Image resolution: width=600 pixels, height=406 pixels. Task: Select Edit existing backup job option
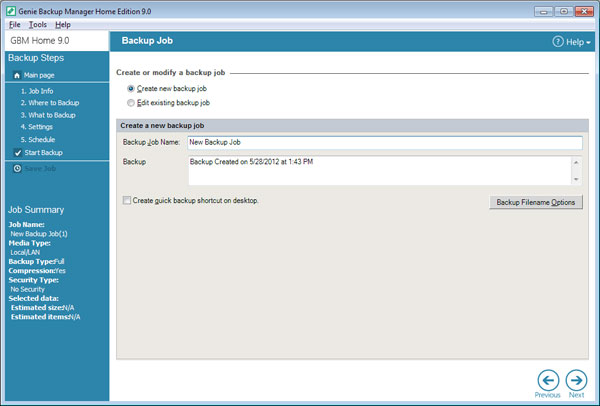[131, 103]
